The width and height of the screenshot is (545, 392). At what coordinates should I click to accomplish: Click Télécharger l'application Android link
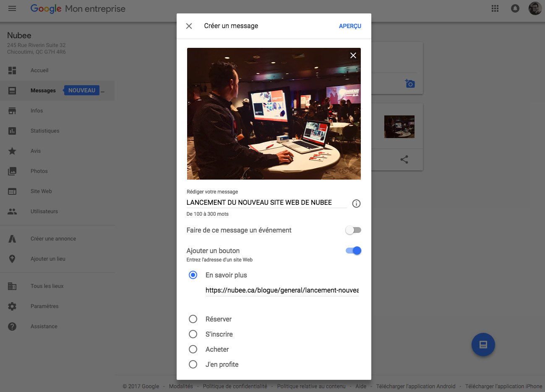pyautogui.click(x=416, y=387)
